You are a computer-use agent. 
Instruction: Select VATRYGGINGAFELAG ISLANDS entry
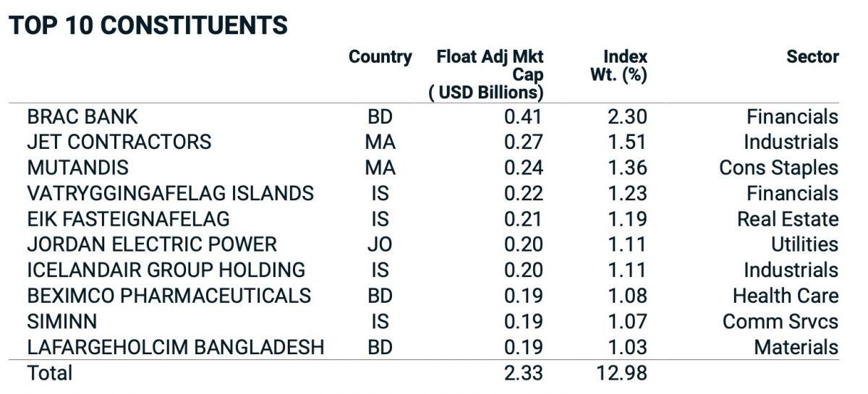pos(171,193)
